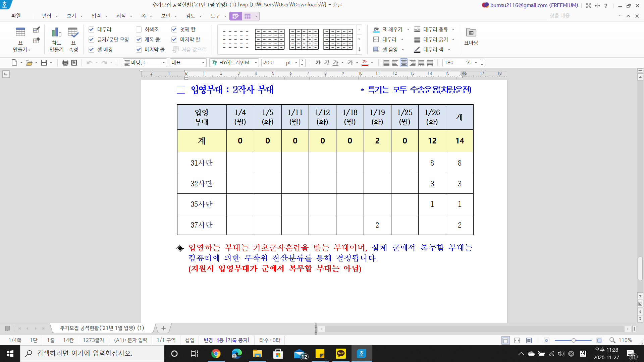Click the 표마당 table gallery icon
Viewport: 644px width, 362px height.
click(471, 33)
